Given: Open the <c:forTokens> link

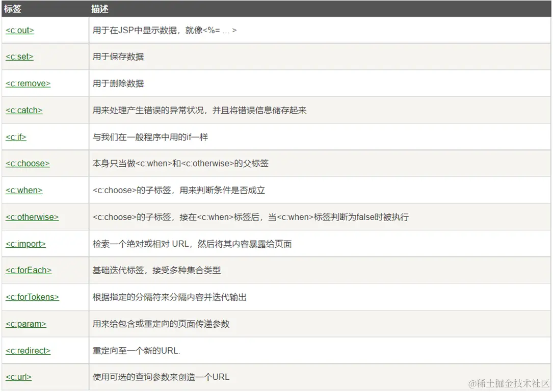Looking at the screenshot, I should (x=32, y=297).
